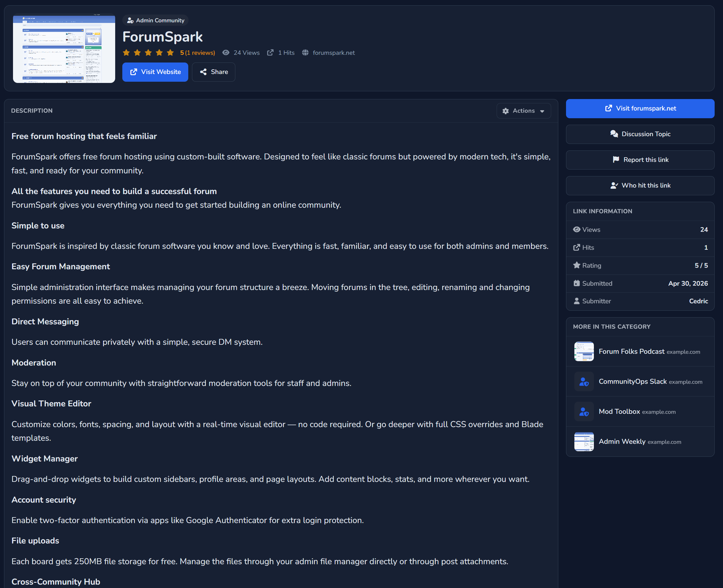
Task: Expand the Actions dropdown
Action: [524, 111]
